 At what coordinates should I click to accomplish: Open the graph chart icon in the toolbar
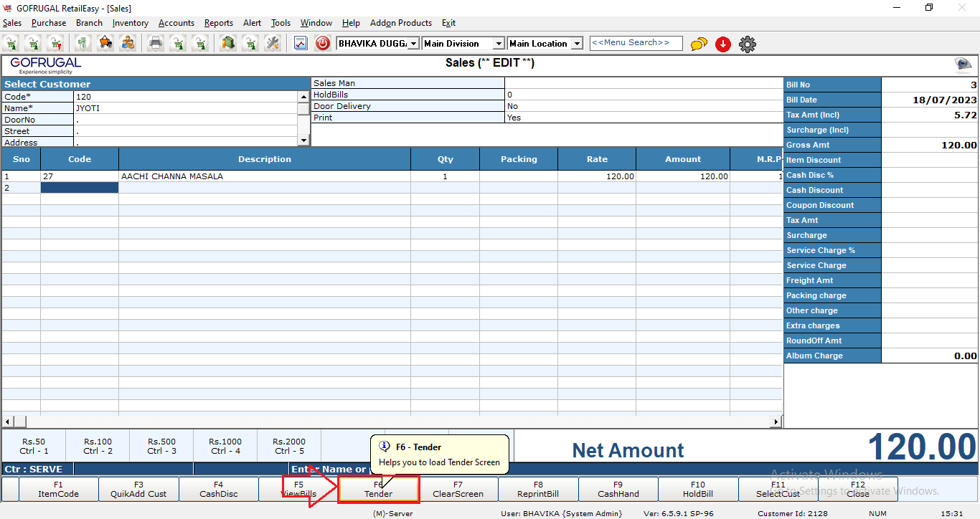pos(301,43)
